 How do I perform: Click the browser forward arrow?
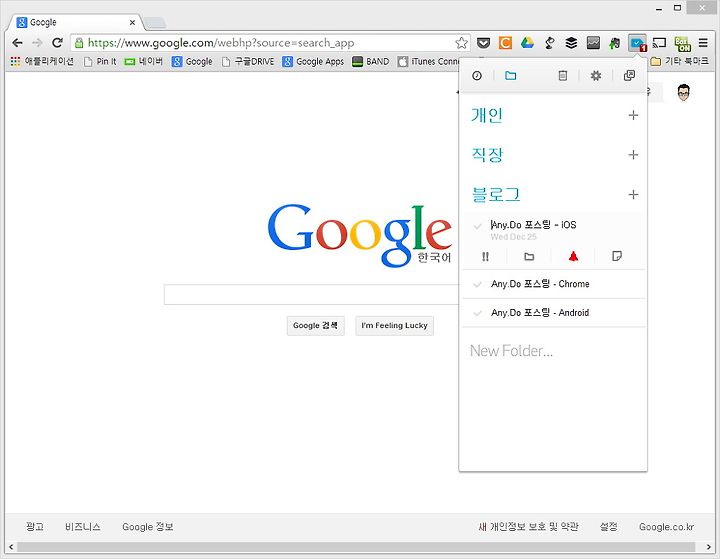tap(37, 43)
